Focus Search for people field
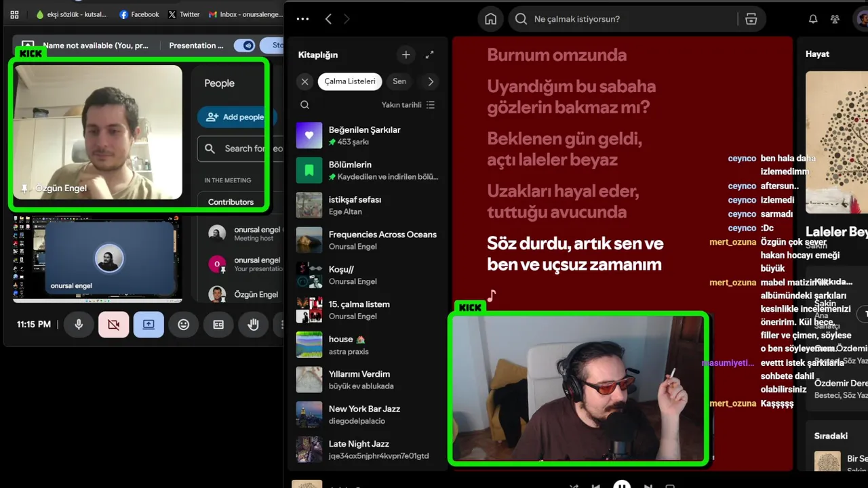Viewport: 868px width, 488px height. coord(241,148)
